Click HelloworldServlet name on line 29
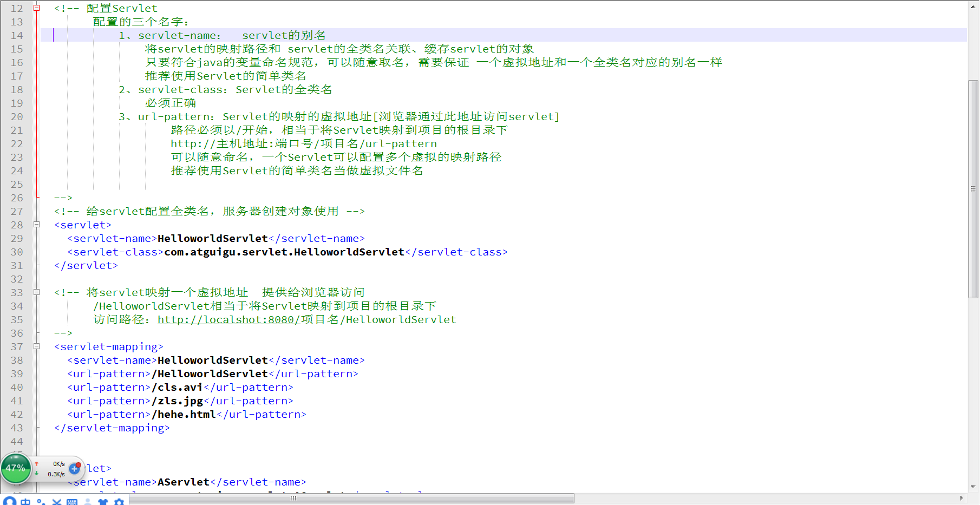980x505 pixels. click(213, 239)
